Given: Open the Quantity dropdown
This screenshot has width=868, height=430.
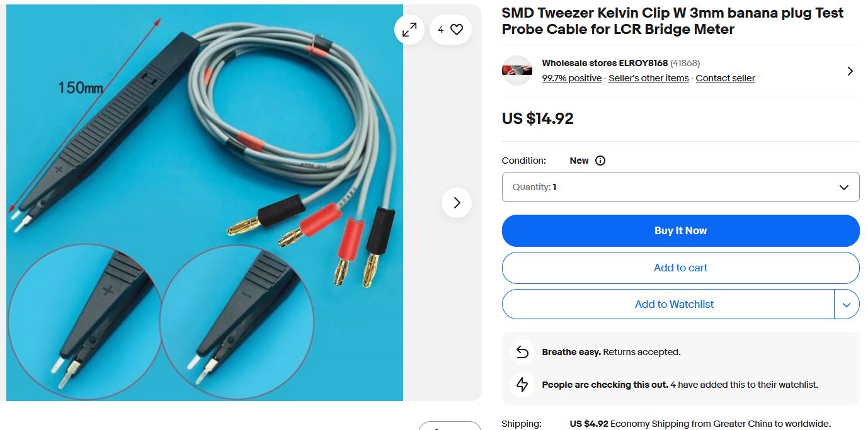Looking at the screenshot, I should point(680,187).
